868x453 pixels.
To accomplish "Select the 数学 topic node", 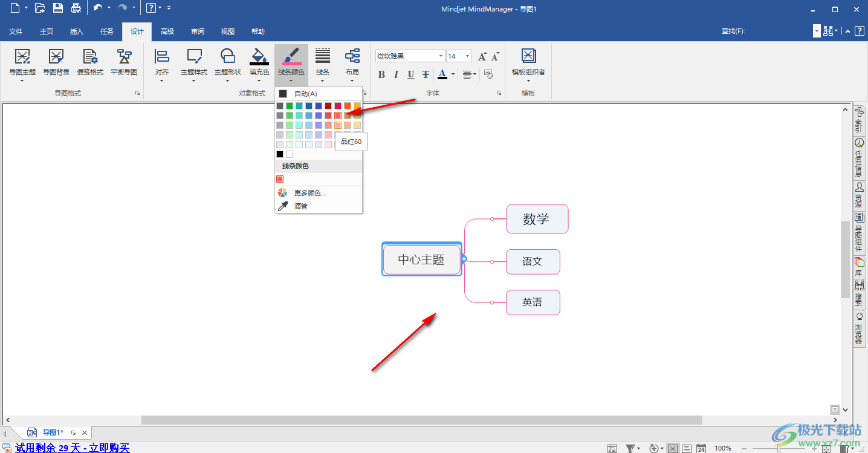I will [x=537, y=219].
